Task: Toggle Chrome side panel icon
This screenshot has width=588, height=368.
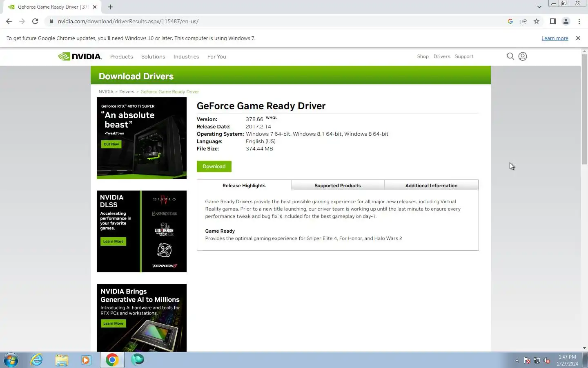Action: point(553,21)
